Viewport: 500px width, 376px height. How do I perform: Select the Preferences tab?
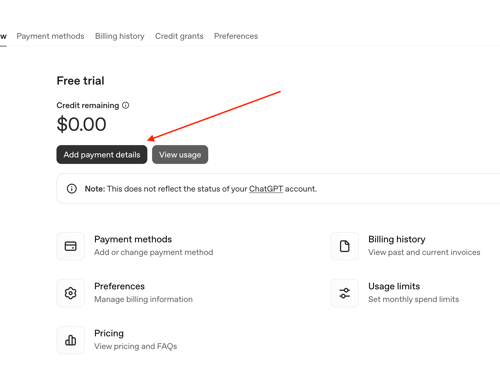[x=236, y=36]
